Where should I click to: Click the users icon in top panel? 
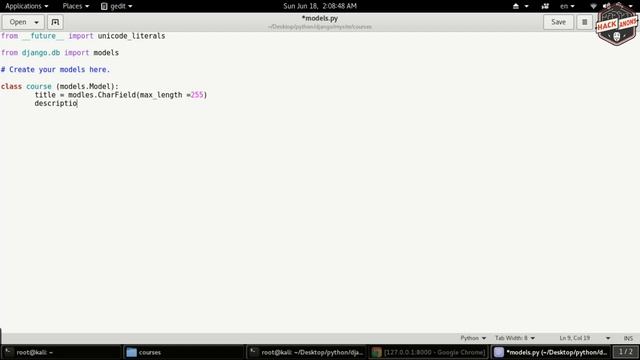545,6
